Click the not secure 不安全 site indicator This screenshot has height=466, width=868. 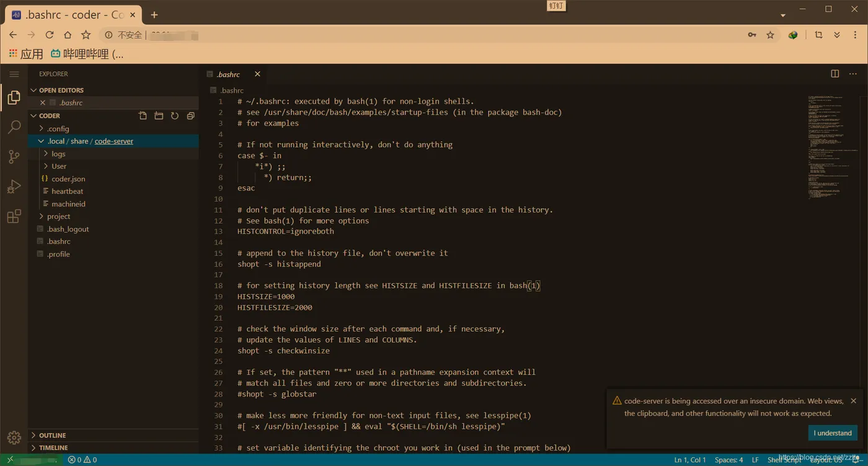tap(124, 35)
